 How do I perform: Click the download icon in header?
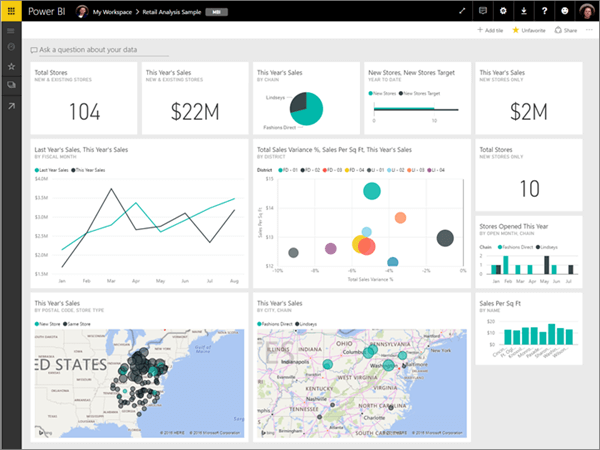[524, 11]
